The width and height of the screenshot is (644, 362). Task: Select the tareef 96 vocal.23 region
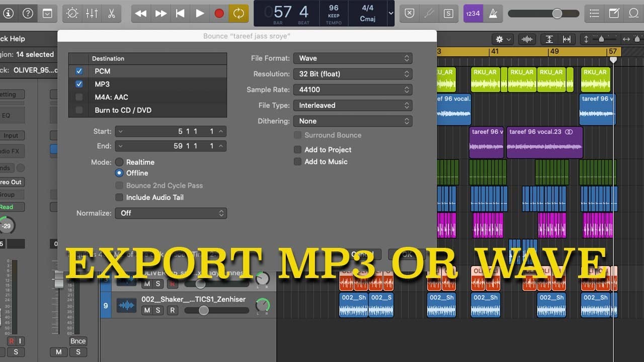(545, 142)
